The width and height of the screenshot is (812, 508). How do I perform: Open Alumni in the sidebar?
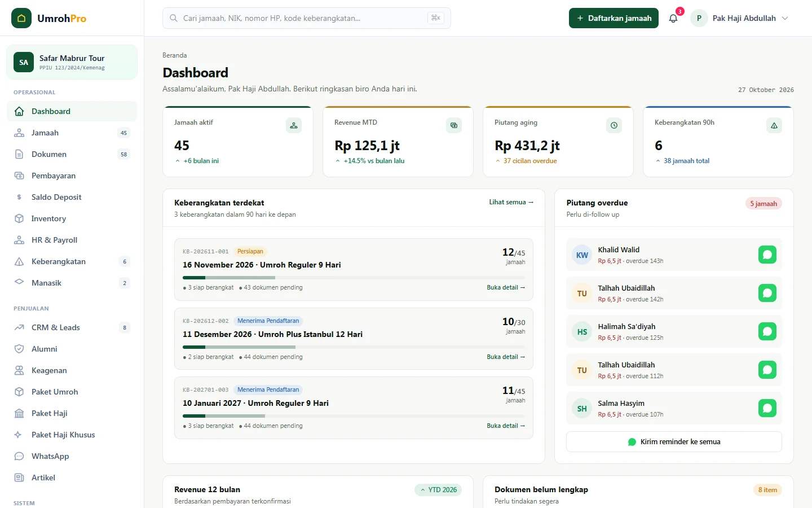(72, 349)
